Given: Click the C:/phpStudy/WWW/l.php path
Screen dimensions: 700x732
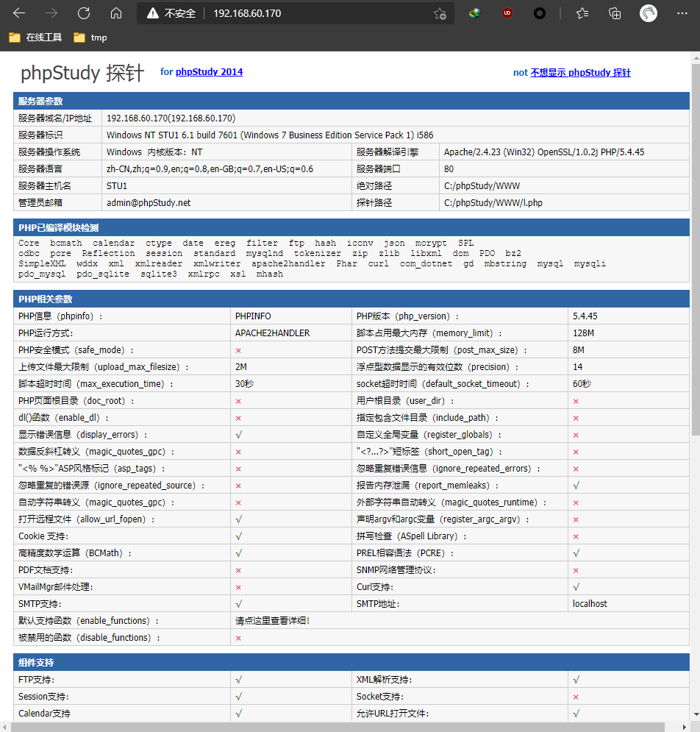Looking at the screenshot, I should tap(493, 202).
